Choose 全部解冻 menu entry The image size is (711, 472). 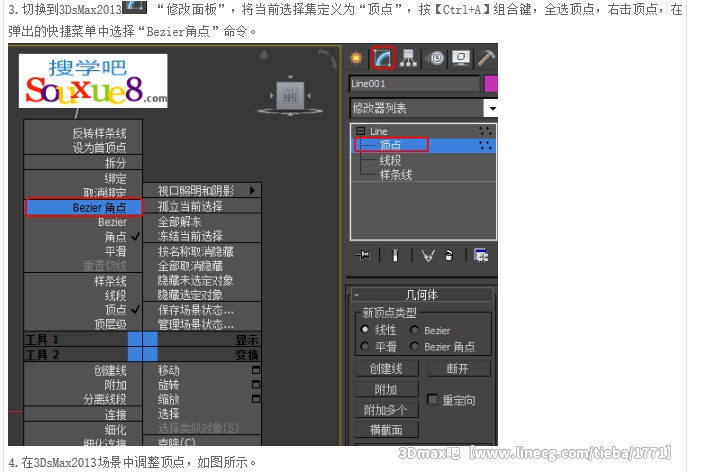tap(179, 221)
